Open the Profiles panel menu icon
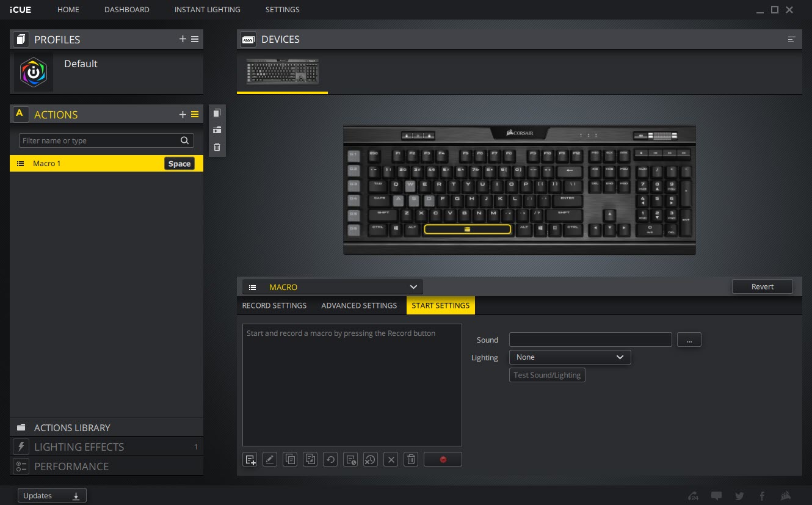Image resolution: width=812 pixels, height=505 pixels. tap(195, 39)
